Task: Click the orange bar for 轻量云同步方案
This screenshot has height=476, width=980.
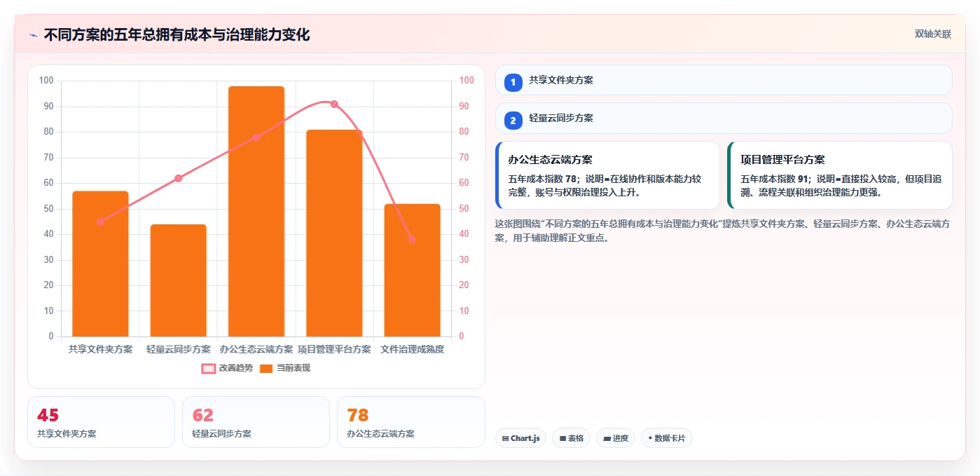Action: pyautogui.click(x=178, y=280)
